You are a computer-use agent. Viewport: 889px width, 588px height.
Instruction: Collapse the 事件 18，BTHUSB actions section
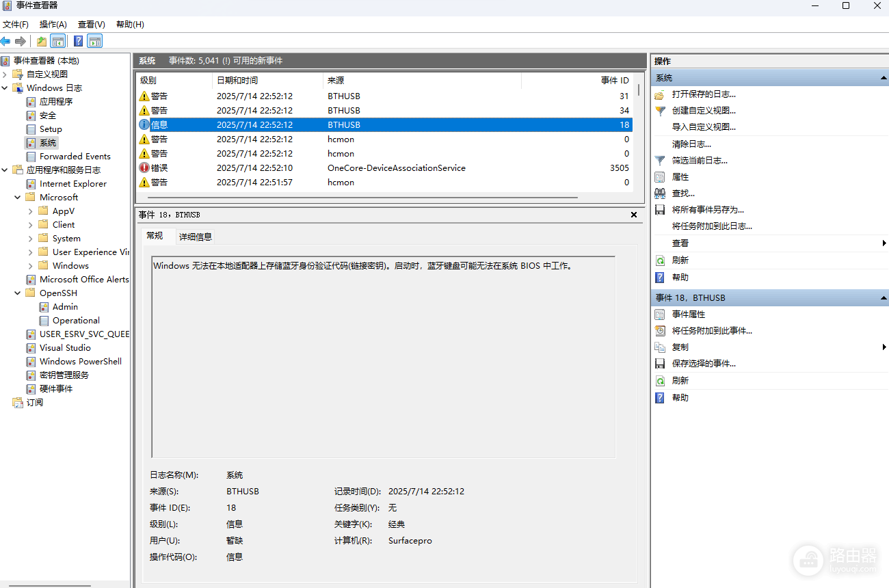pyautogui.click(x=884, y=298)
